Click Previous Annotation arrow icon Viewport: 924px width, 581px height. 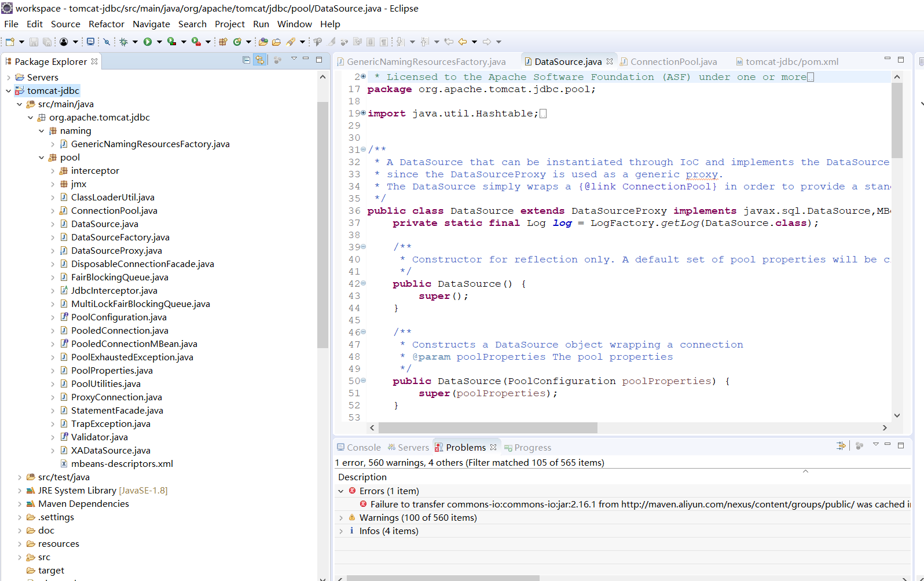[426, 42]
